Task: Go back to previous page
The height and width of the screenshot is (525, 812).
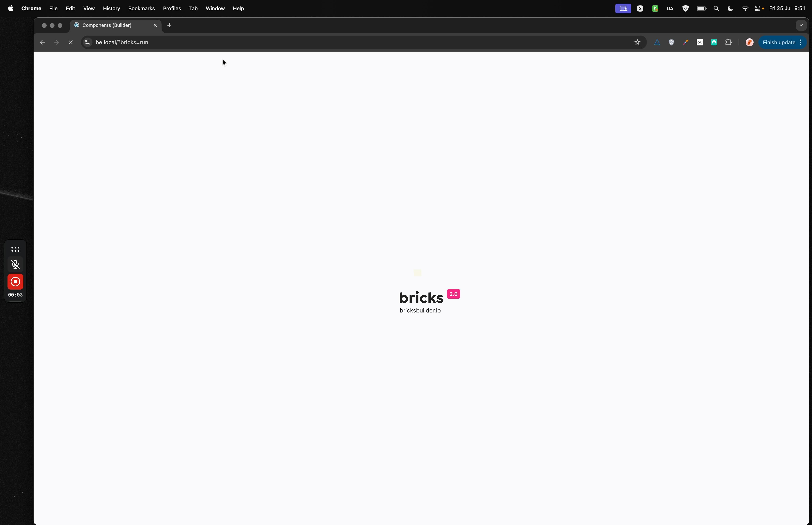Action: 42,42
